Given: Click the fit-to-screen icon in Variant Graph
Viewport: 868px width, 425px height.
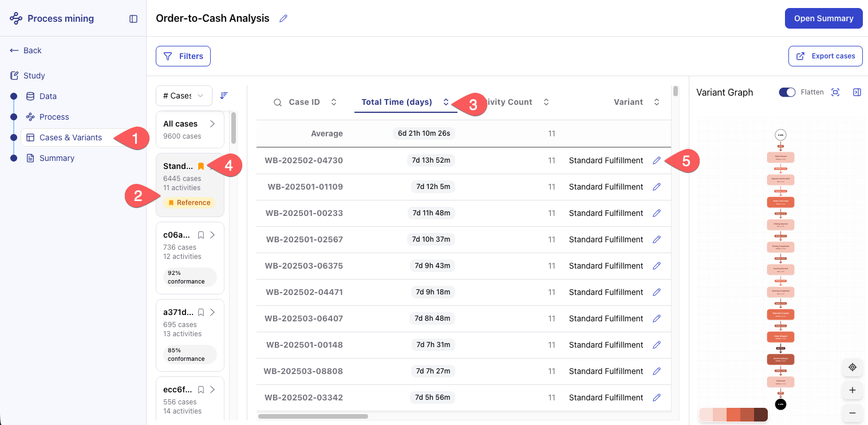Looking at the screenshot, I should (x=835, y=92).
